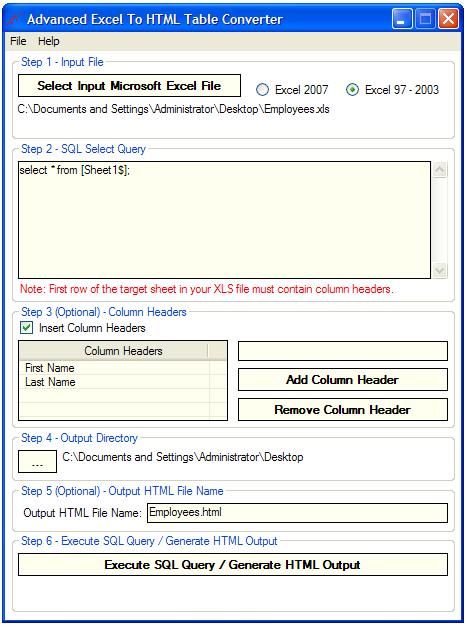Minimize the converter window
The image size is (467, 627).
[x=402, y=19]
